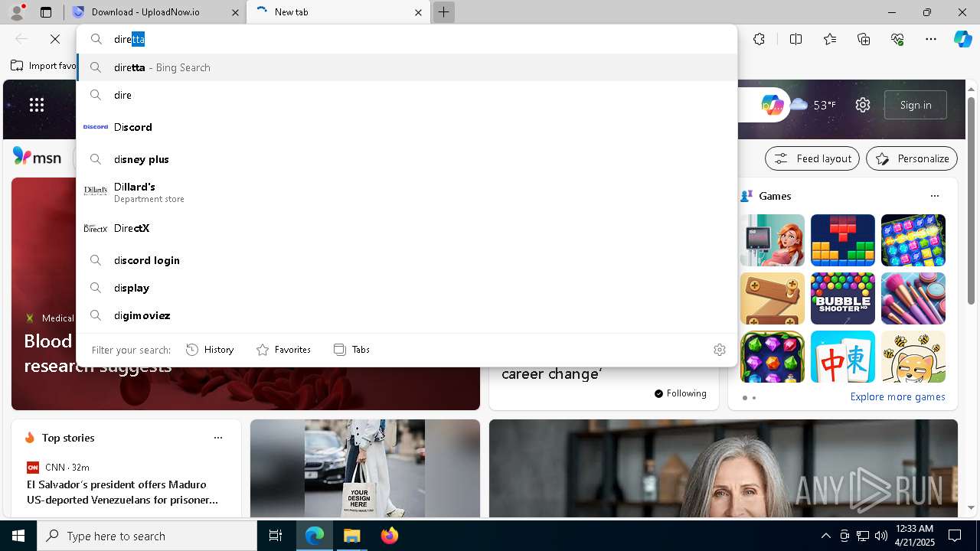Close the New tab
The height and width of the screenshot is (551, 980).
pyautogui.click(x=418, y=12)
